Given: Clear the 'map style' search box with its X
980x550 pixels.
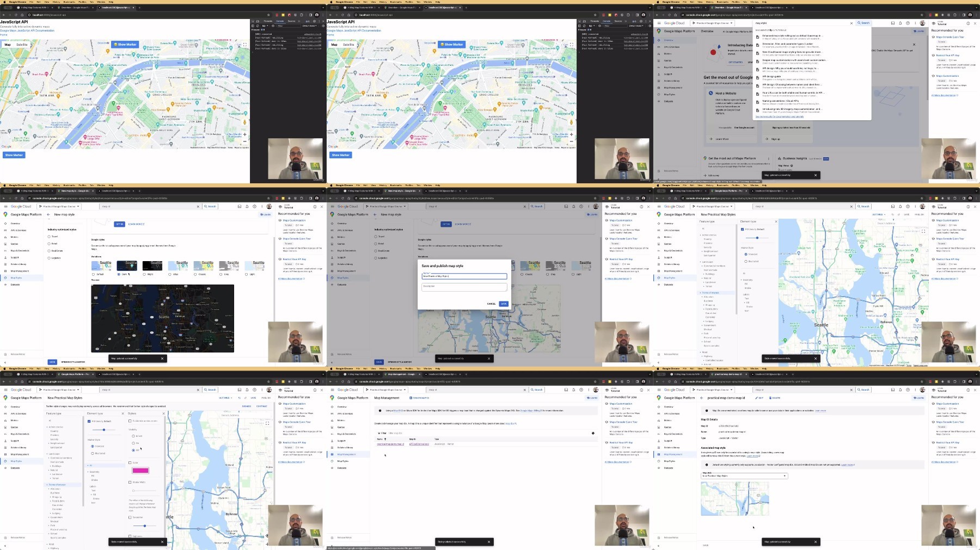Looking at the screenshot, I should pyautogui.click(x=852, y=23).
